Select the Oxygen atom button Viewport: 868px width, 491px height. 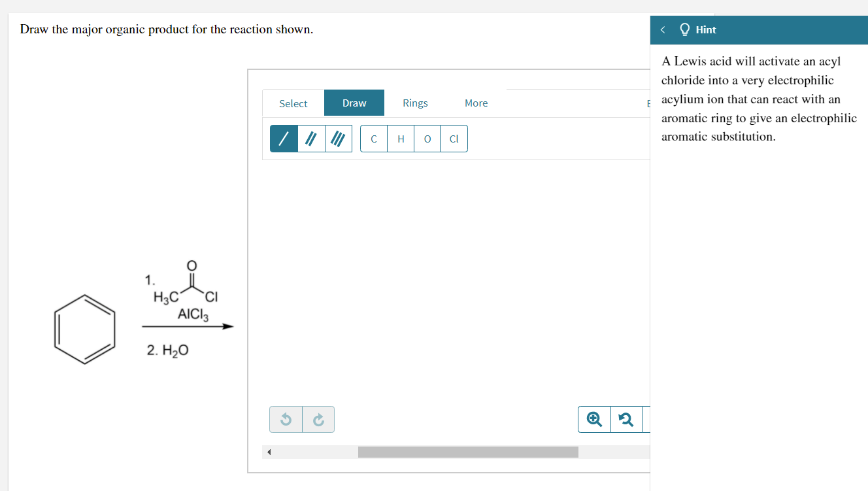point(427,138)
